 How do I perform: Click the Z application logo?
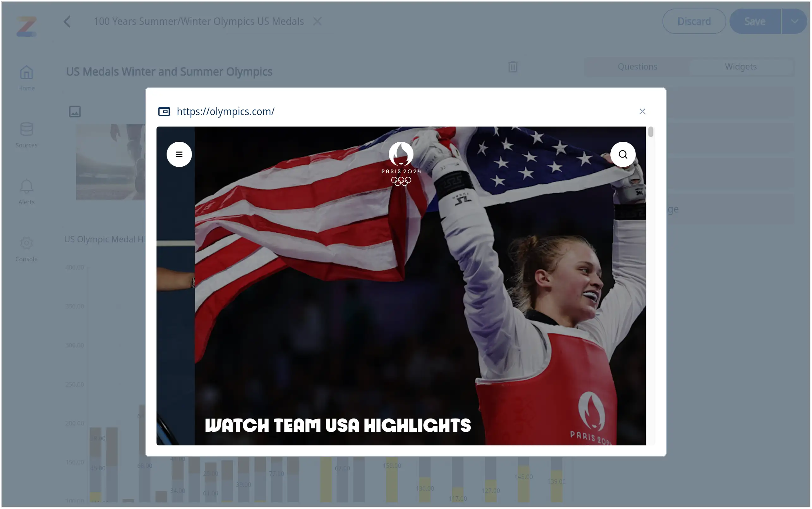[27, 26]
